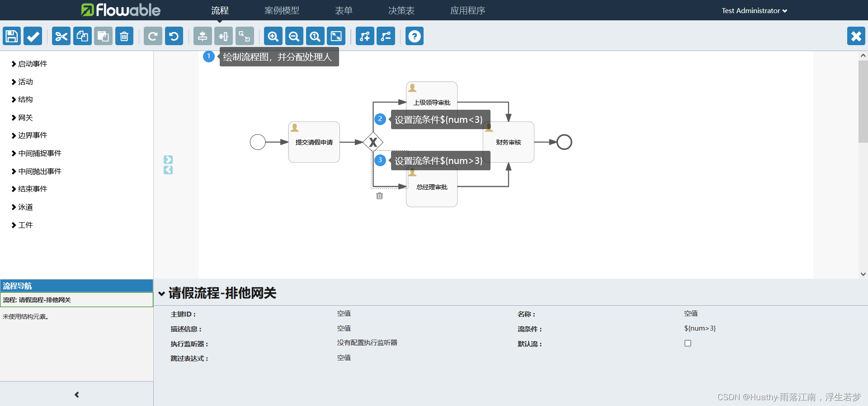Expand the 中间捕捉事件 palette group
The width and height of the screenshot is (868, 406).
click(x=37, y=153)
